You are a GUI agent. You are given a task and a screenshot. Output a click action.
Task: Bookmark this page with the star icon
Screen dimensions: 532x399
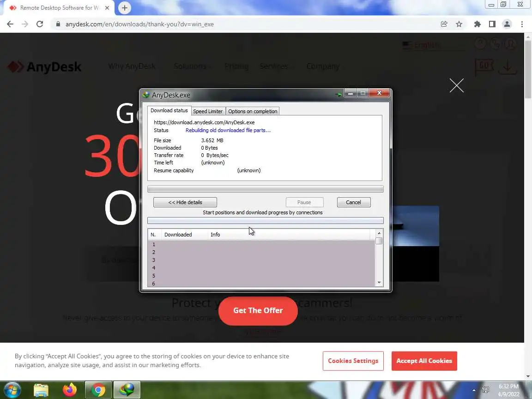[459, 24]
